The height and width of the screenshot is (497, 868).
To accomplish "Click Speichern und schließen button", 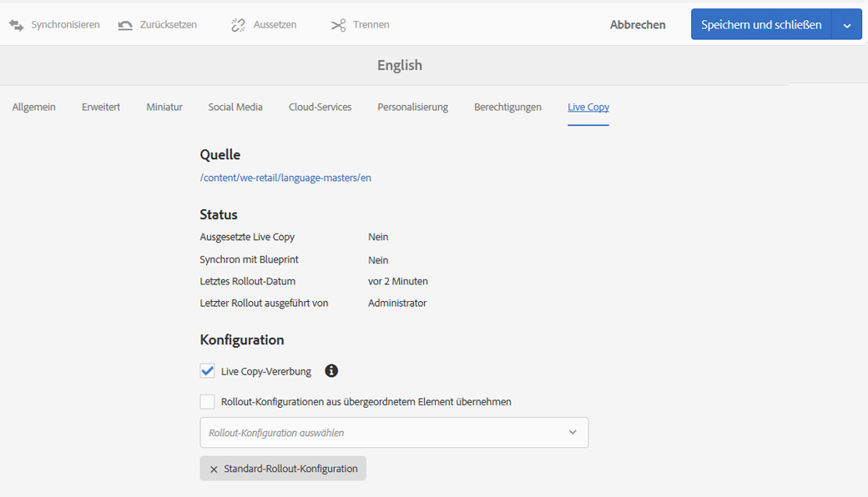I will (x=761, y=25).
